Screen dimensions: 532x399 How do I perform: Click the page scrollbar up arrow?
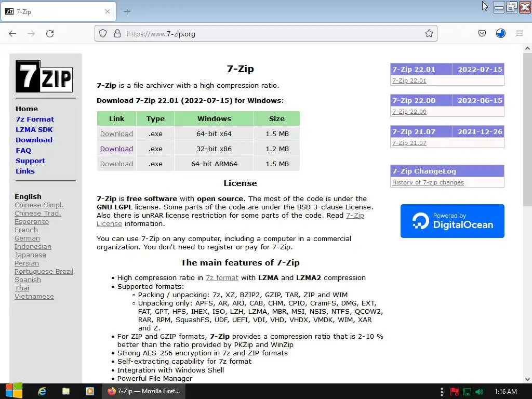(x=527, y=48)
